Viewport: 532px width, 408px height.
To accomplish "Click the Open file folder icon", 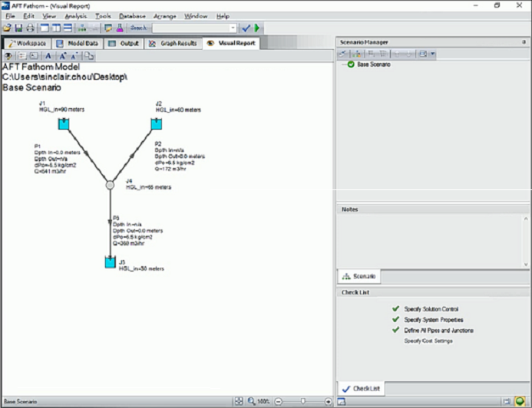I will 7,28.
